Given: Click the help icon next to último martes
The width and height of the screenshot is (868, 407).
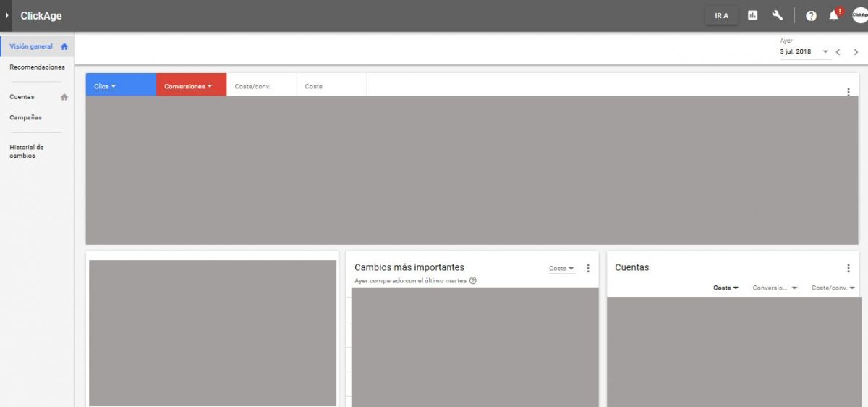Looking at the screenshot, I should pyautogui.click(x=473, y=281).
